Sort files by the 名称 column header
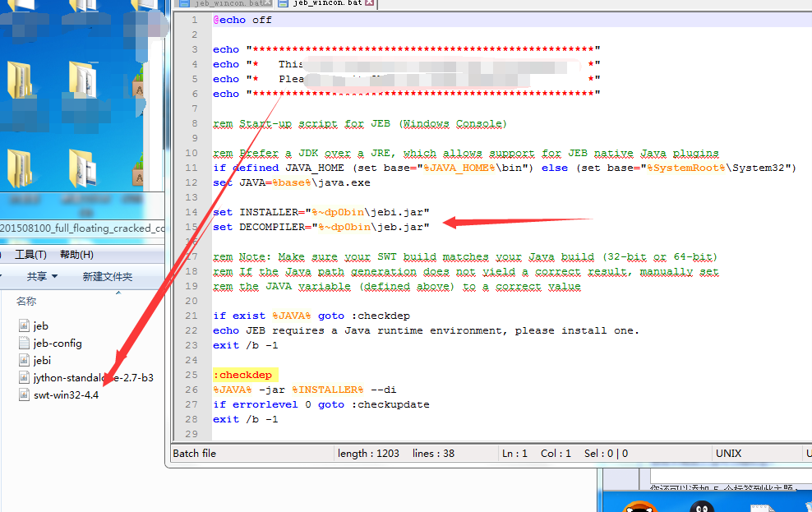The image size is (812, 512). pyautogui.click(x=26, y=301)
